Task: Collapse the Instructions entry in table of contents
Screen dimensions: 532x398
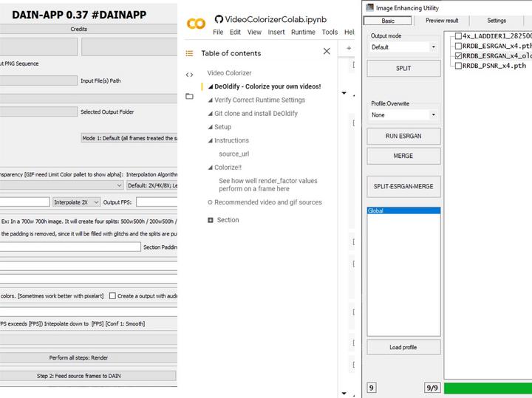Action: (x=211, y=141)
